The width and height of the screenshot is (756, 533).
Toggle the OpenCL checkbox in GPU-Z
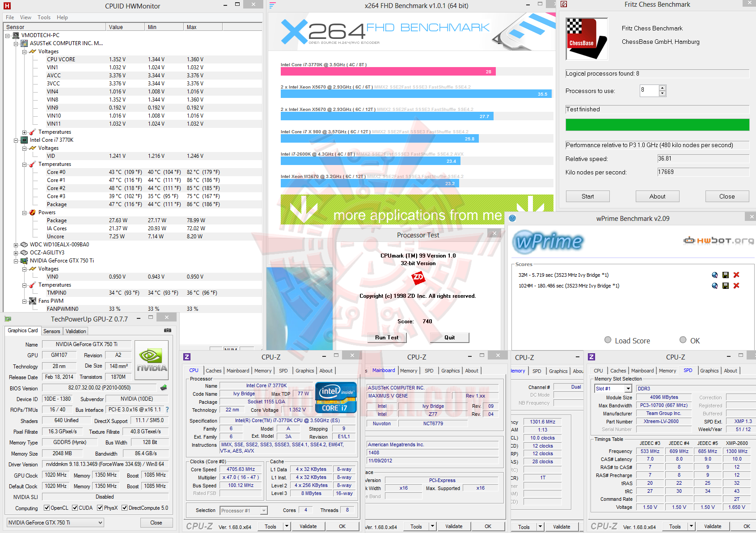46,508
